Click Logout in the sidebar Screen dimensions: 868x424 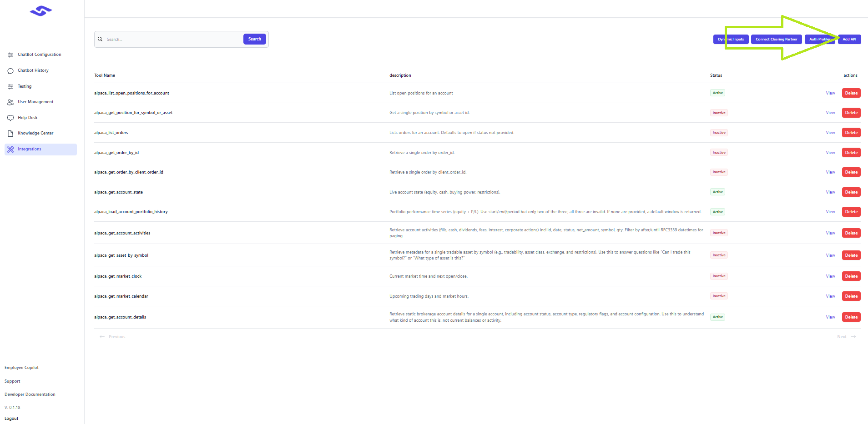coord(11,419)
